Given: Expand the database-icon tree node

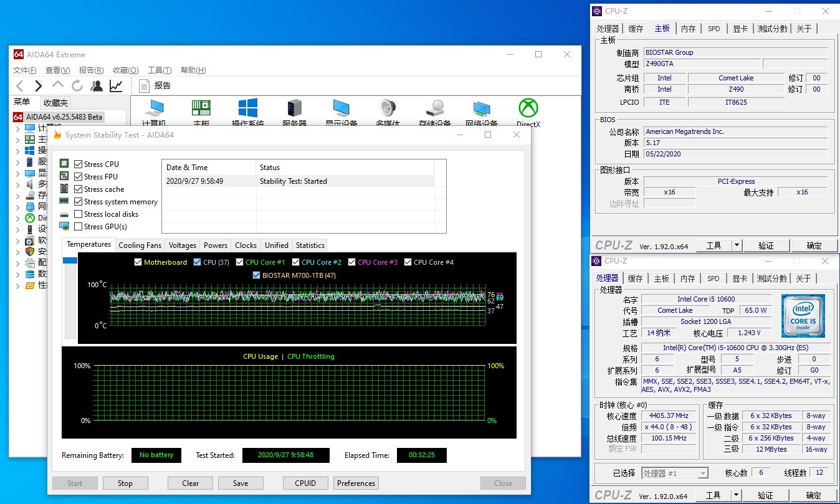Looking at the screenshot, I should click(x=17, y=273).
